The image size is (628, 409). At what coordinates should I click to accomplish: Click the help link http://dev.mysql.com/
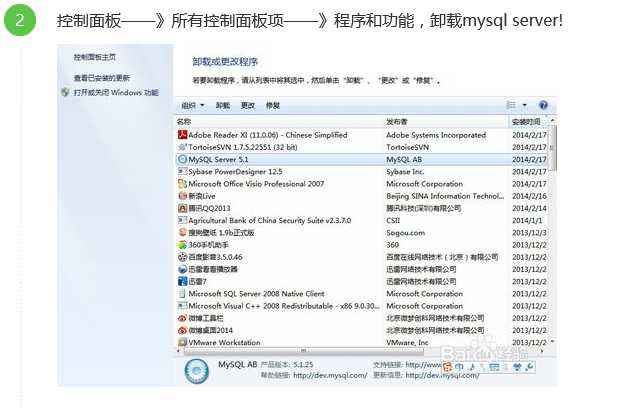330,375
